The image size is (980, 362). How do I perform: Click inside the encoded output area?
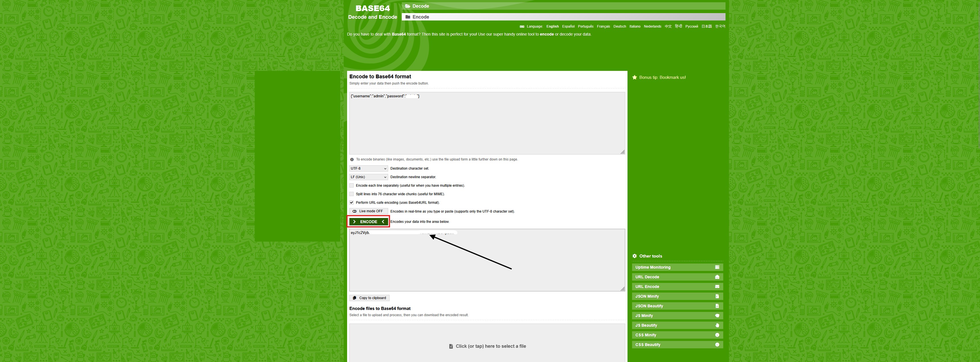tap(487, 260)
